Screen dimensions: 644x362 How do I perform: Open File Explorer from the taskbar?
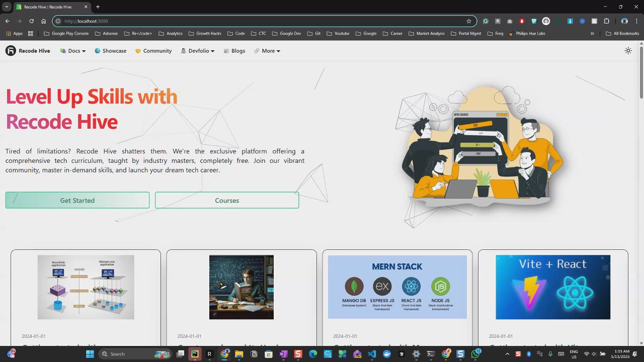click(x=239, y=354)
